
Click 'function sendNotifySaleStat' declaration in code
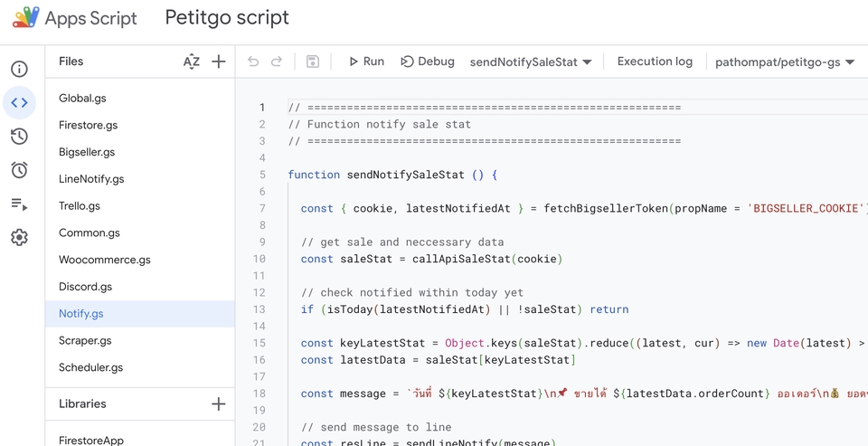[x=376, y=175]
